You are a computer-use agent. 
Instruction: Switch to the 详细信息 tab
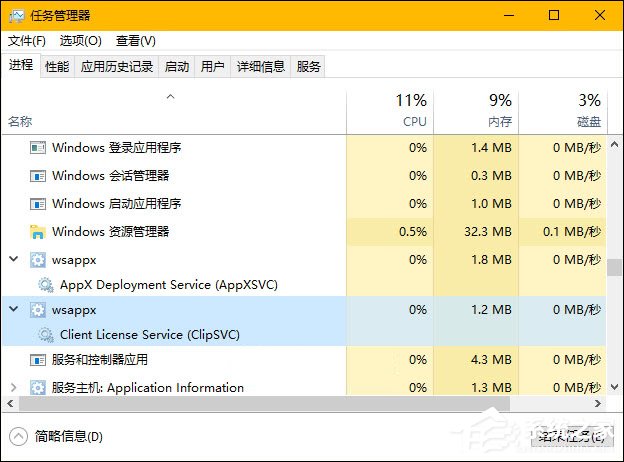tap(260, 67)
